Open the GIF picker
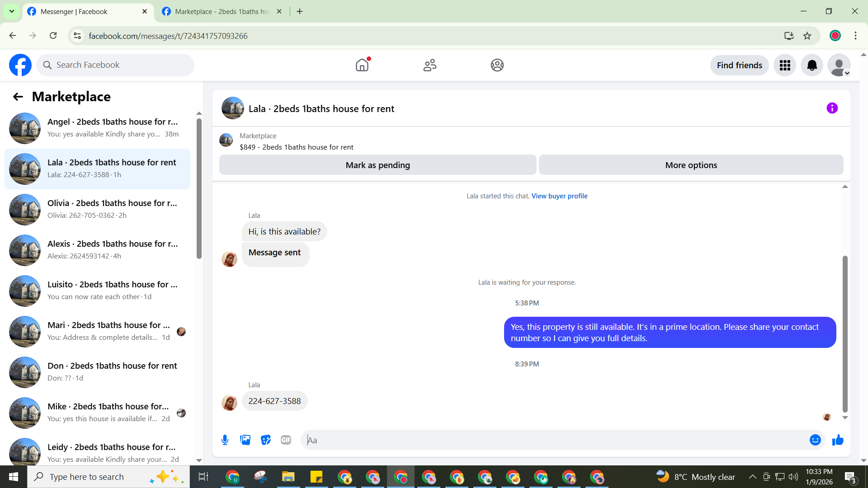Viewport: 868px width, 488px height. 286,440
